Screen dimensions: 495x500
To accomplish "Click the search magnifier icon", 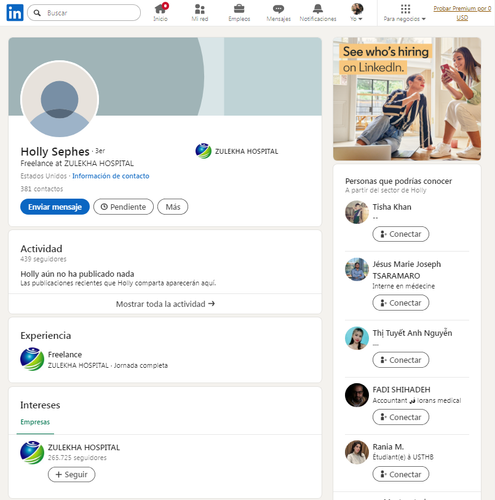I will (37, 13).
